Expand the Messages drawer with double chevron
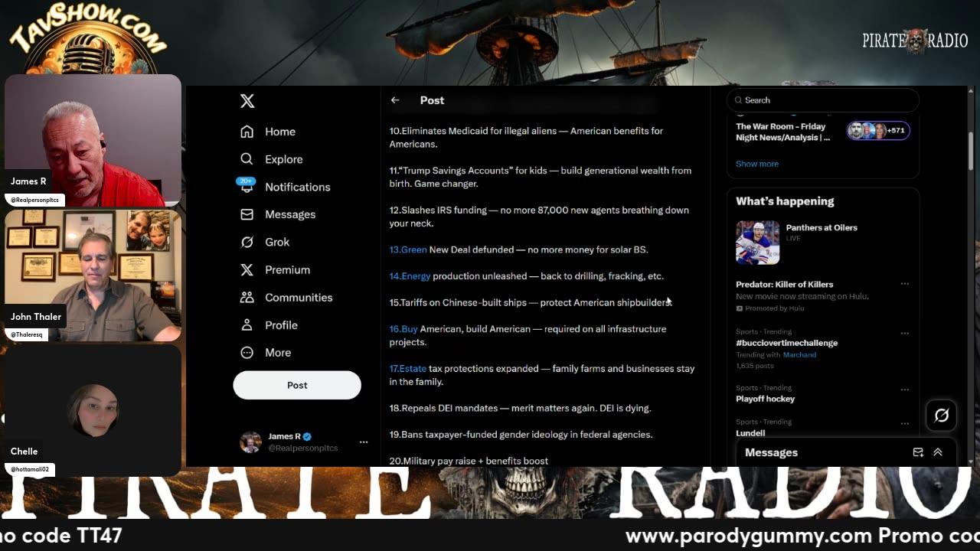Image resolution: width=980 pixels, height=551 pixels. point(938,452)
